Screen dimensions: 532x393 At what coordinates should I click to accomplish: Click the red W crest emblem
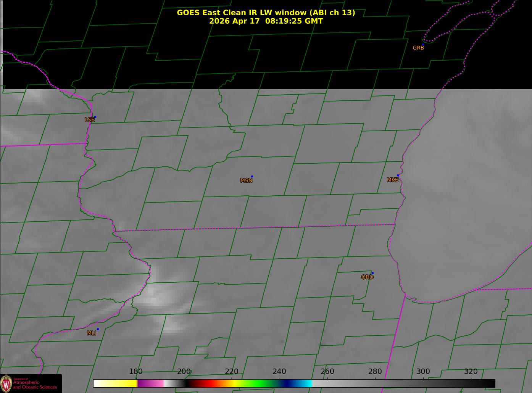click(6, 383)
